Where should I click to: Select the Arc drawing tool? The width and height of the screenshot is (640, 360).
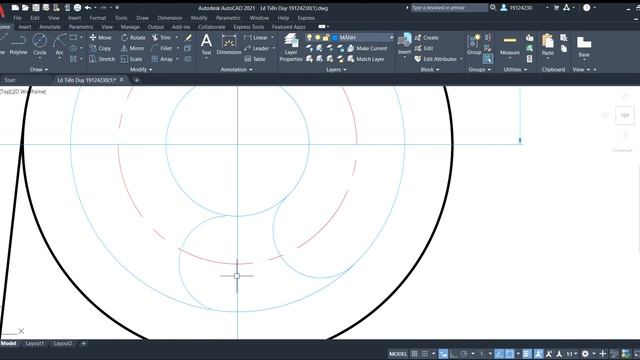pos(60,45)
